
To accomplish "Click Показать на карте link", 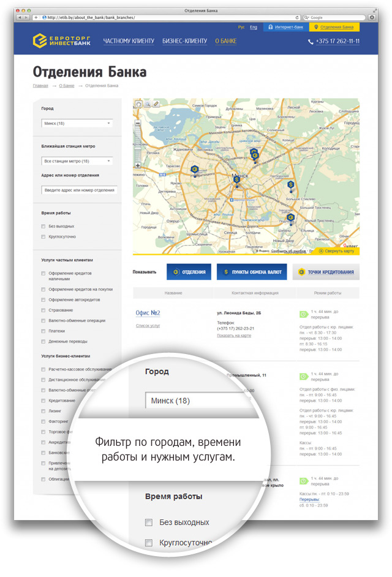I will click(x=234, y=336).
